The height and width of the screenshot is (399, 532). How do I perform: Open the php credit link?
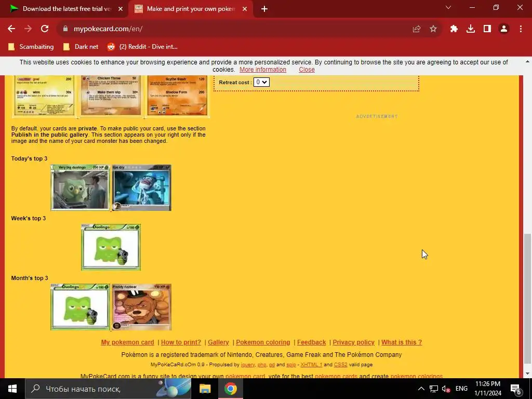point(262,365)
